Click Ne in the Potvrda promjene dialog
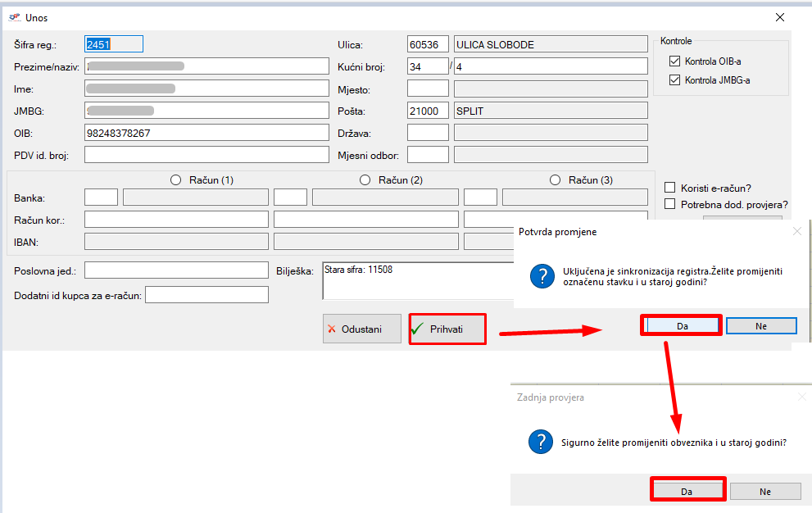 (x=760, y=326)
